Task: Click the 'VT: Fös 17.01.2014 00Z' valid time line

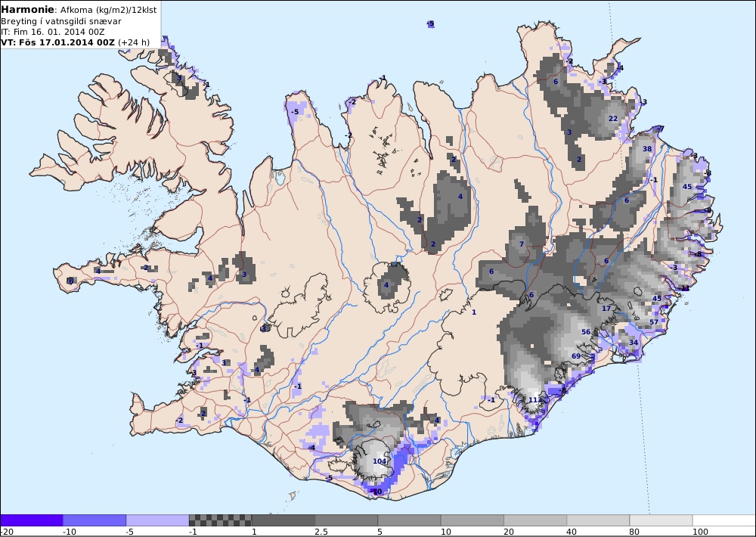Action: point(75,42)
